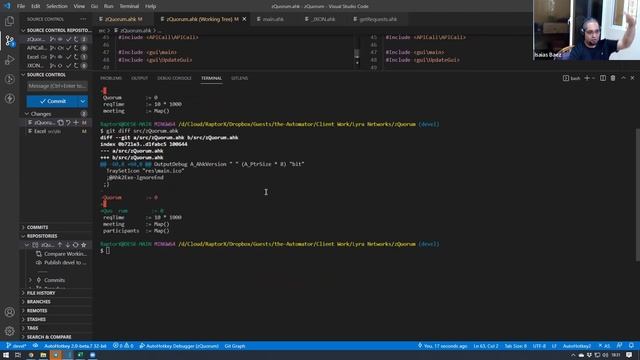Switch to the GITLENS panel tab
Screen dimensions: 640x360
tap(240, 78)
